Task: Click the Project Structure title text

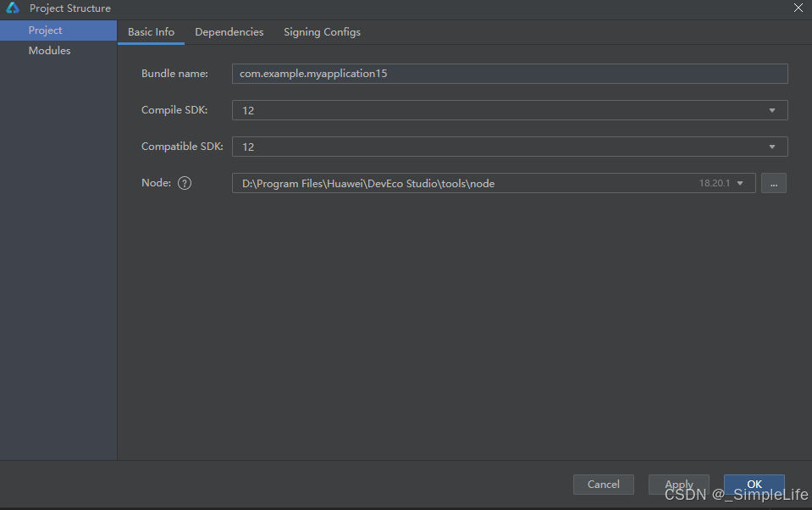Action: point(70,8)
